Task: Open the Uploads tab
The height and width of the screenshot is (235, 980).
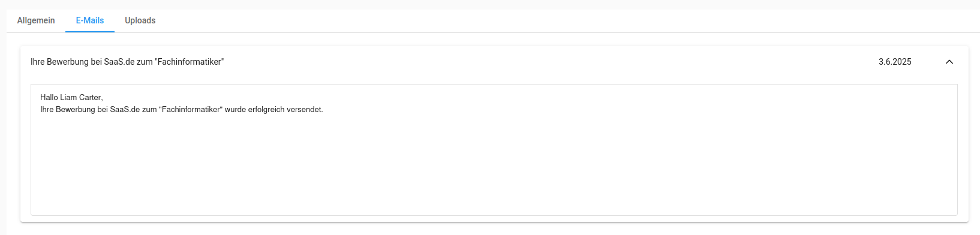Action: pyautogui.click(x=140, y=20)
